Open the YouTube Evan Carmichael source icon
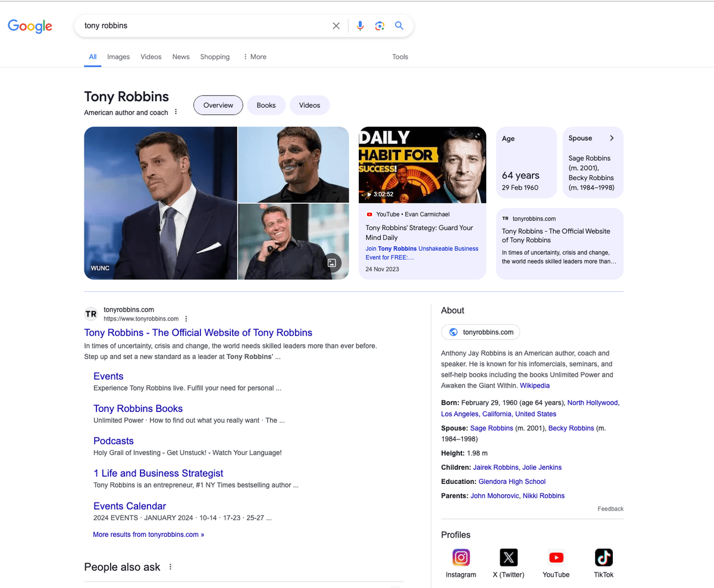The image size is (714, 588). point(369,214)
